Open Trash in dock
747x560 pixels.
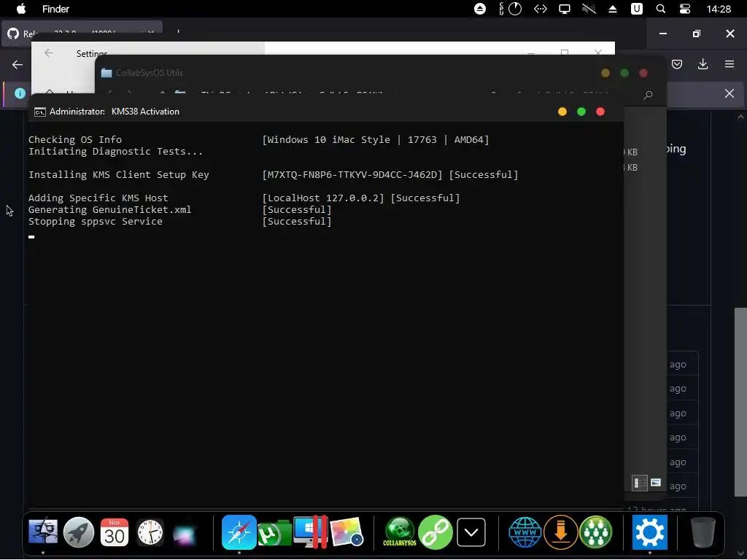[x=703, y=532]
